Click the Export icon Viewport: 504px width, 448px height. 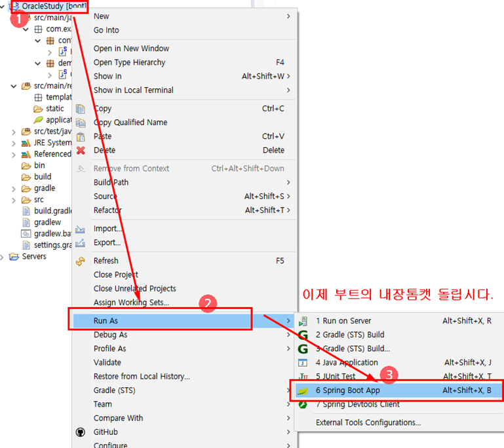[x=80, y=243]
